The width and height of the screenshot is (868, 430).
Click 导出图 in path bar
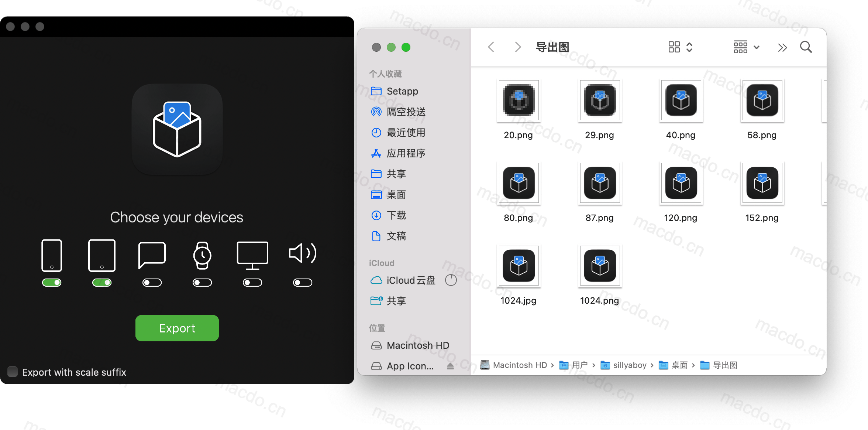(x=719, y=365)
